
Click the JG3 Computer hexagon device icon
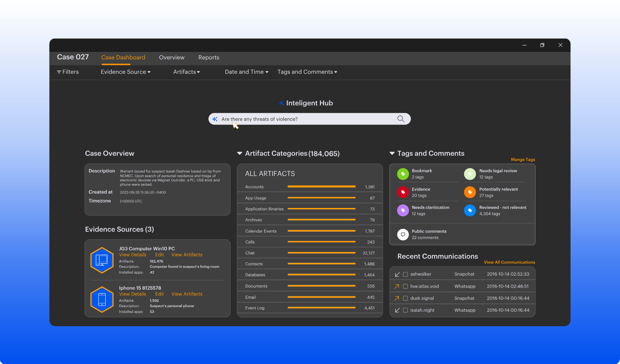pos(102,260)
